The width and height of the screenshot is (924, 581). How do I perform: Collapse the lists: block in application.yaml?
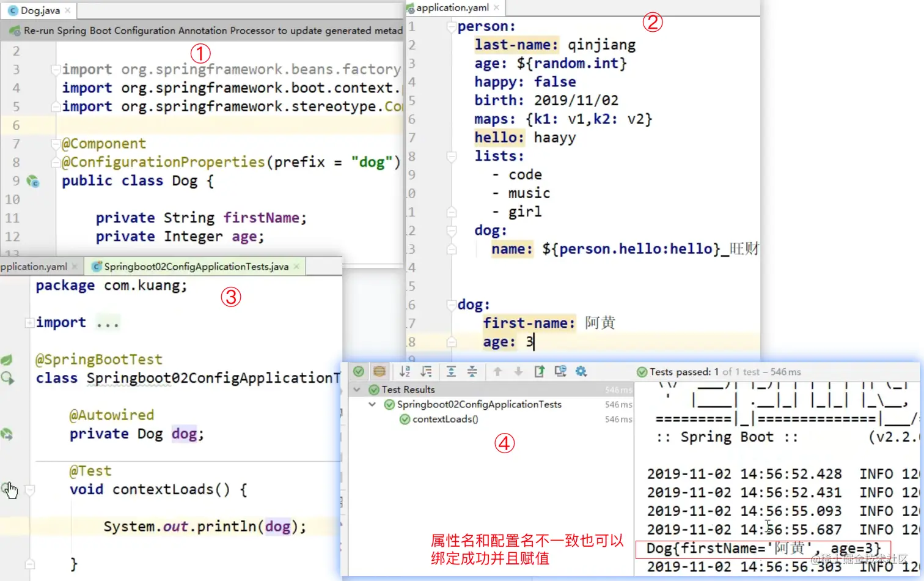point(452,157)
